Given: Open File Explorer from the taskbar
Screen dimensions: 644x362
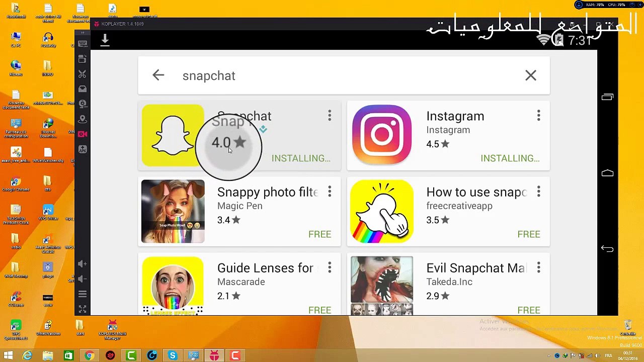Looking at the screenshot, I should point(48,356).
